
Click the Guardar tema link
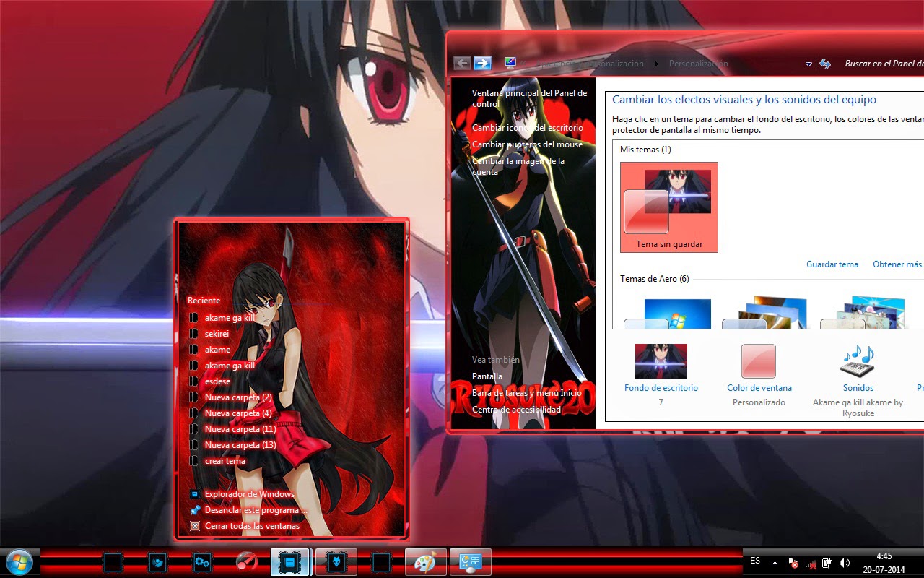coord(832,264)
